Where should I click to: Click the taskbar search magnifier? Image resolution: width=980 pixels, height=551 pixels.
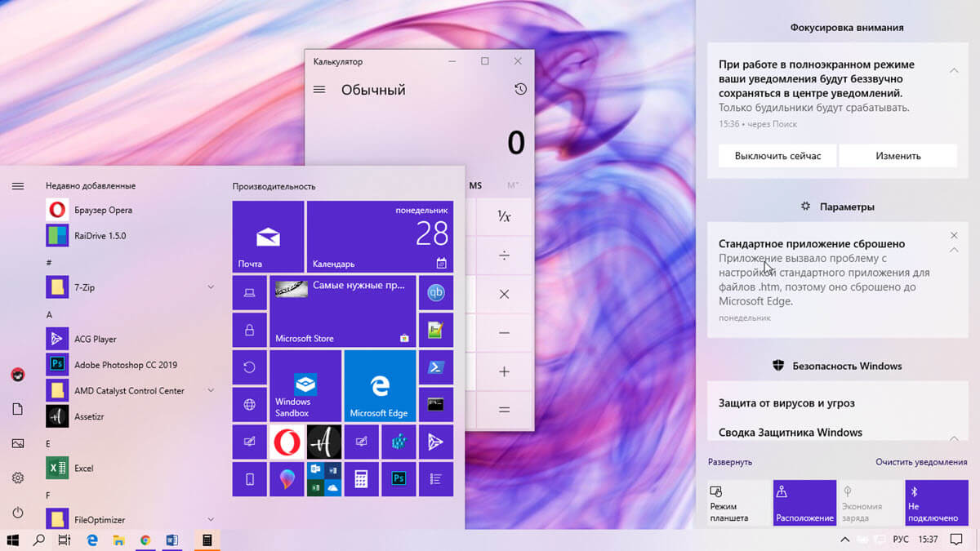[x=38, y=540]
